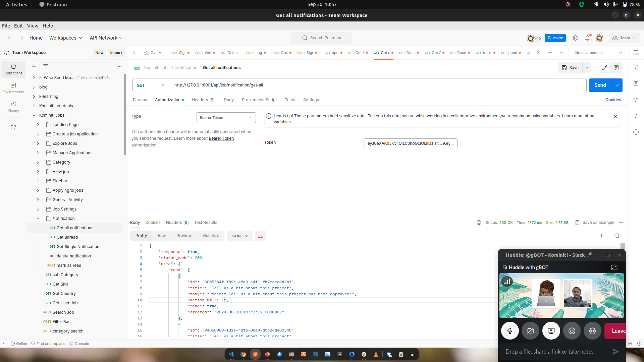Toggle screen sharing in Slack huddle
Image resolution: width=644 pixels, height=362 pixels.
551,331
